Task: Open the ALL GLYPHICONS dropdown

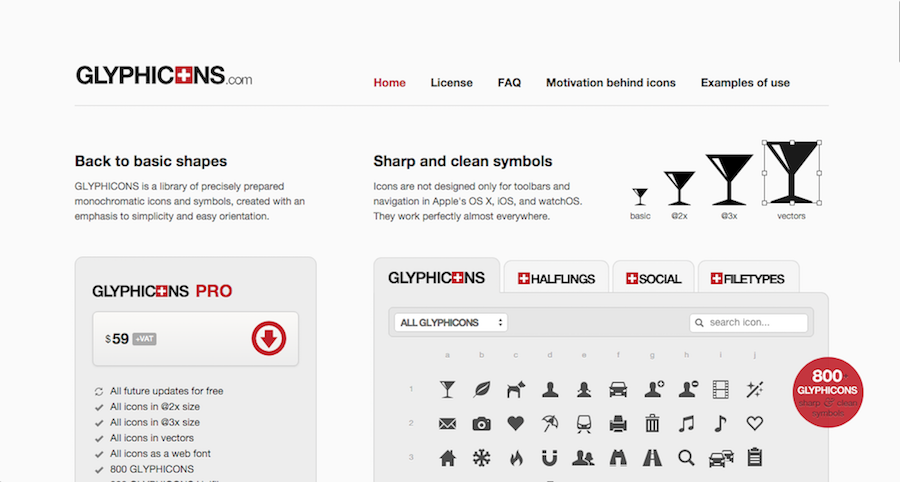Action: pos(452,323)
